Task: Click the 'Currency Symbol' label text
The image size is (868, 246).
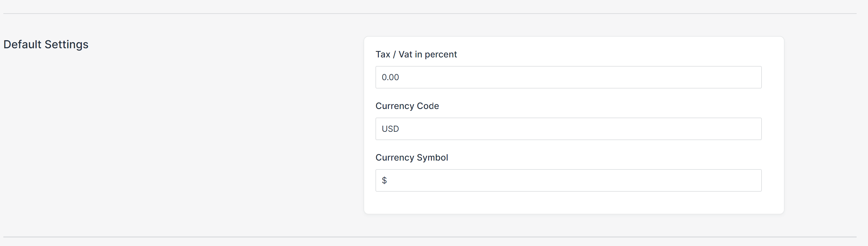Action: pyautogui.click(x=412, y=157)
